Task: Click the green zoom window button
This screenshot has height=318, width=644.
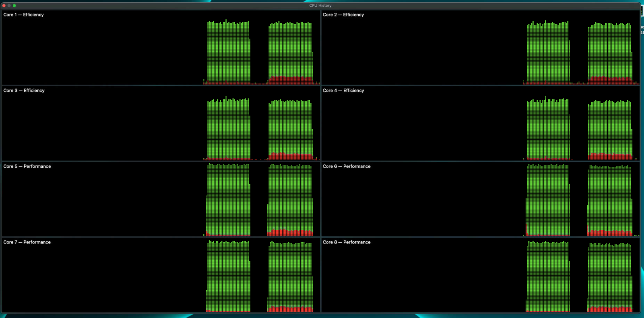Action: tap(15, 6)
